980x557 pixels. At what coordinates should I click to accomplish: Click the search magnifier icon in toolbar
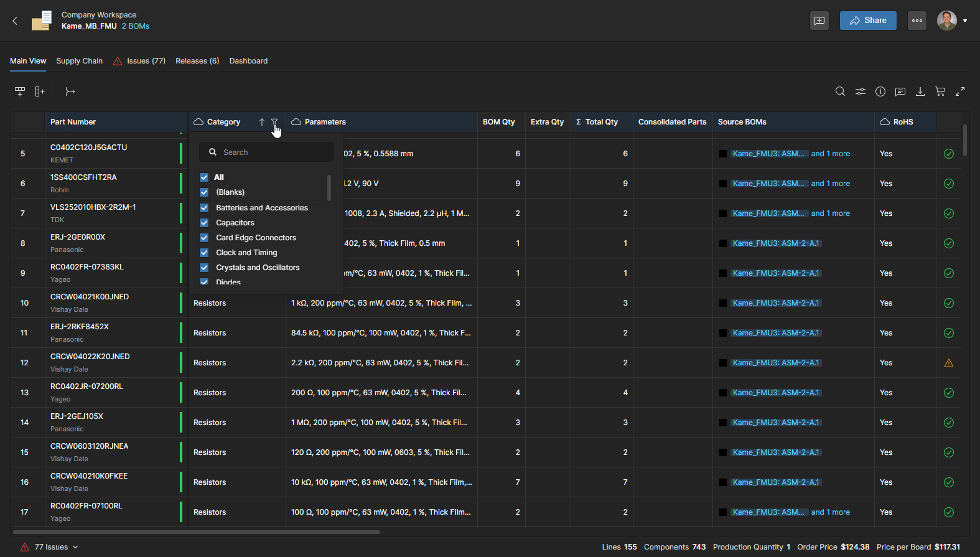[840, 91]
